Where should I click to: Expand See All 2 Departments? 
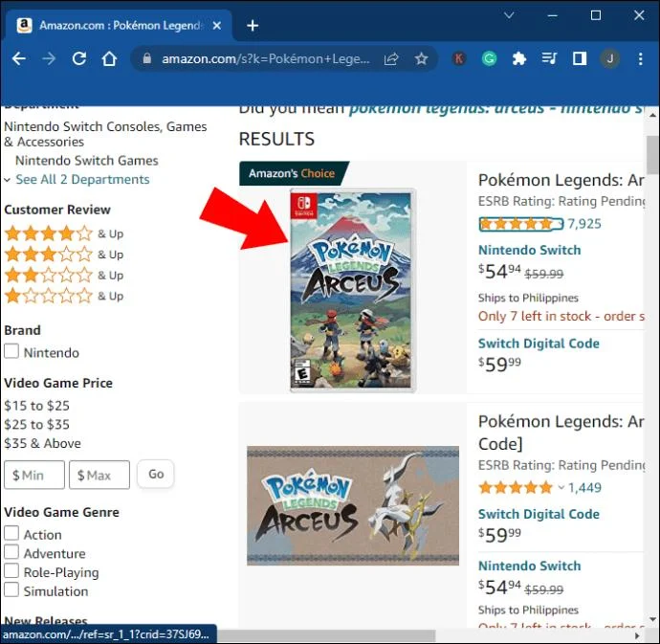[82, 180]
